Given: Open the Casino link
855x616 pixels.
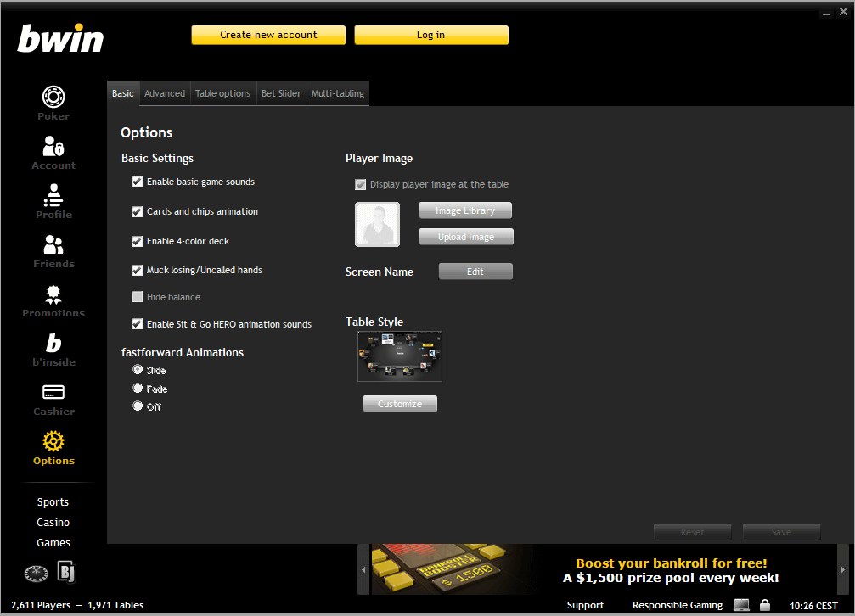Looking at the screenshot, I should [53, 522].
